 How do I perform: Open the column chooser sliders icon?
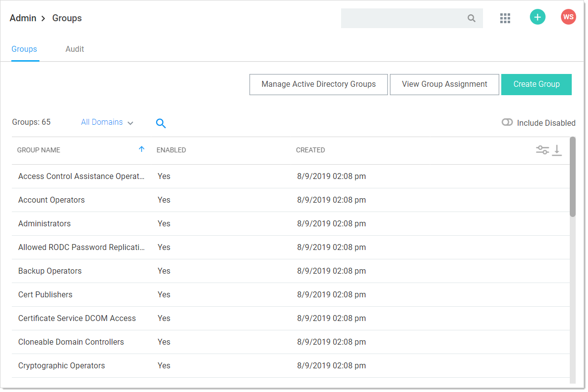pos(542,150)
